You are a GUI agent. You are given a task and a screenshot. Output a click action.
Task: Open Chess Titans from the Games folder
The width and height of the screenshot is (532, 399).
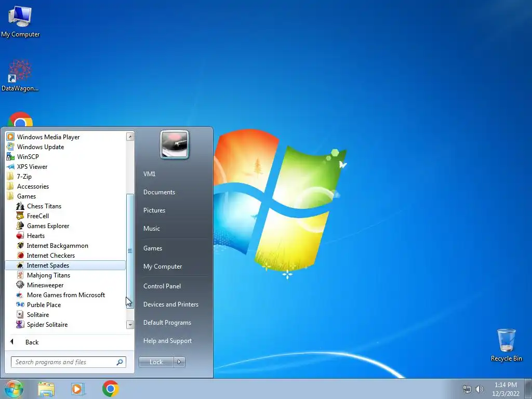pyautogui.click(x=38, y=206)
